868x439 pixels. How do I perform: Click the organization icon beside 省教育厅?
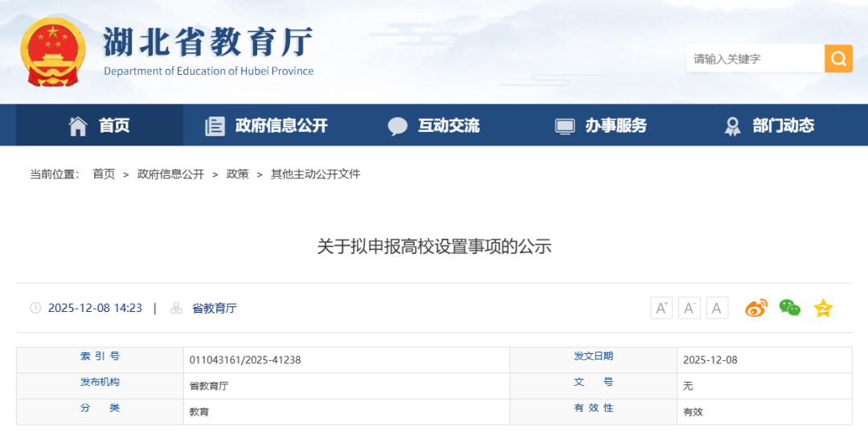(x=176, y=308)
